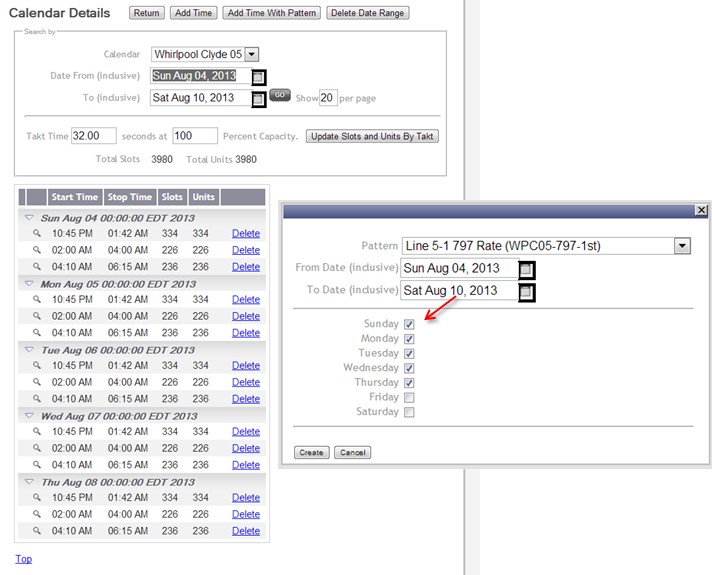Screen dimensions: 712x575
Task: Click the Add Time button
Action: [194, 13]
